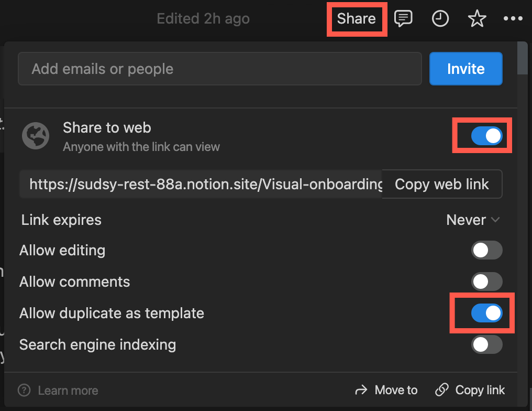Click the globe icon next to Share to web
Image resolution: width=532 pixels, height=411 pixels.
[x=35, y=135]
